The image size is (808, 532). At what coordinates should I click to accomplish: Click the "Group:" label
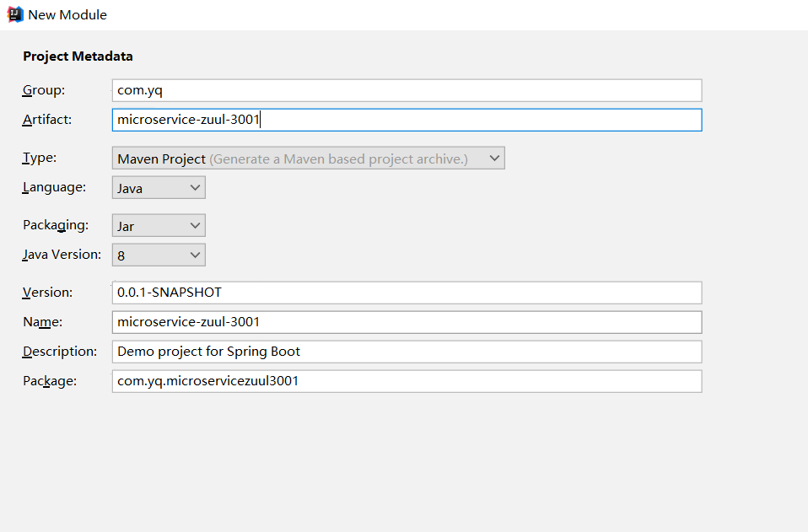click(44, 90)
